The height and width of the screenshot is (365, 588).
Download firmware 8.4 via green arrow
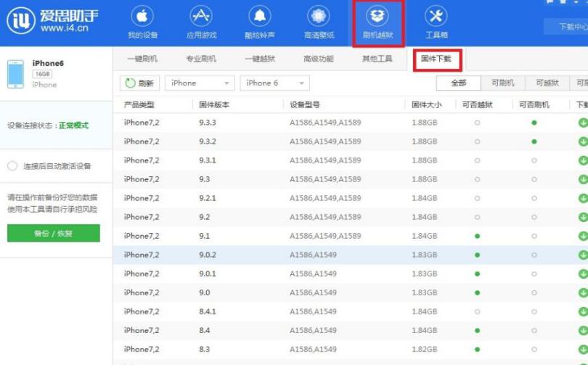(x=583, y=330)
